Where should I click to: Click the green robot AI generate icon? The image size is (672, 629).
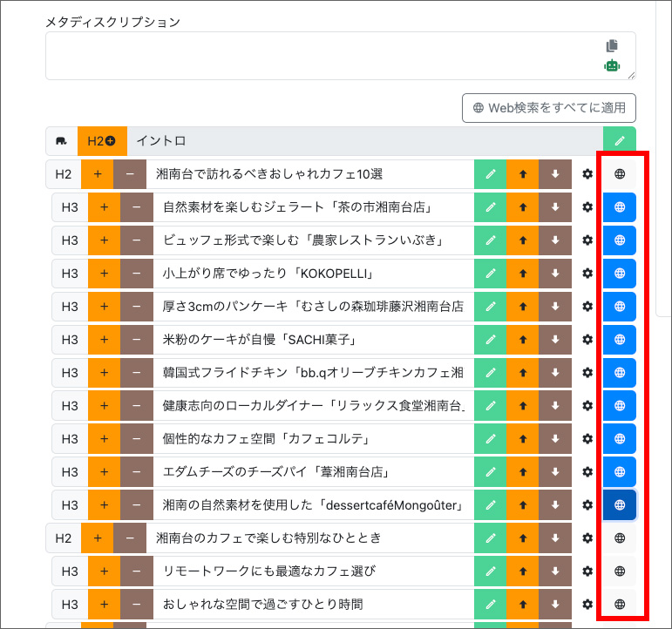(612, 65)
